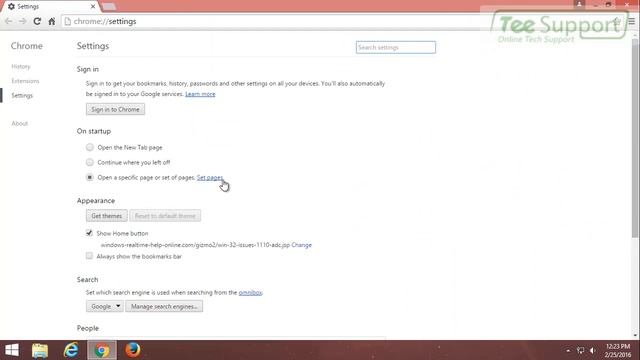Show hidden tray icons arrow
The width and height of the screenshot is (640, 360).
[x=568, y=351]
